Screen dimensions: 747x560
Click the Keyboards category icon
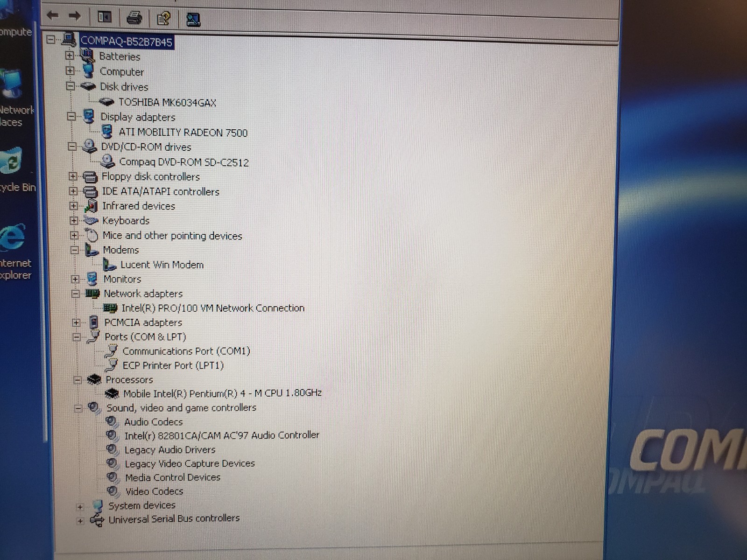coord(91,221)
